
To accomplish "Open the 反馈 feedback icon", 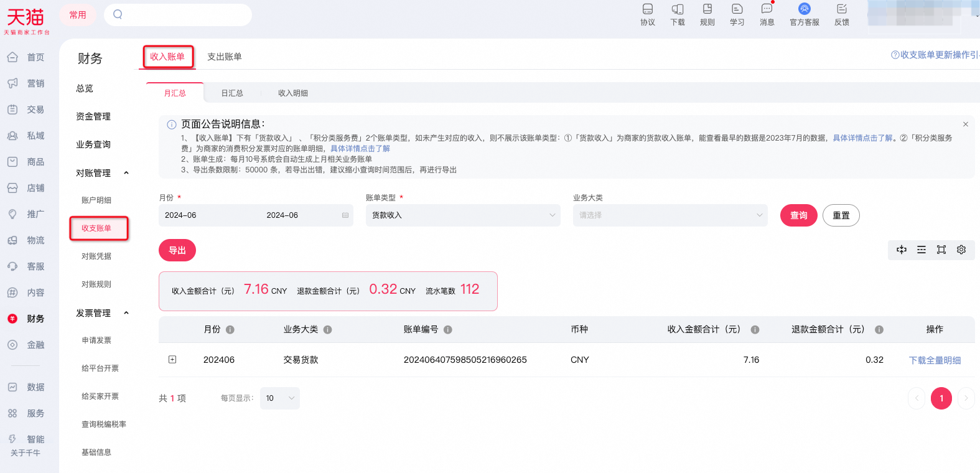I will (842, 15).
